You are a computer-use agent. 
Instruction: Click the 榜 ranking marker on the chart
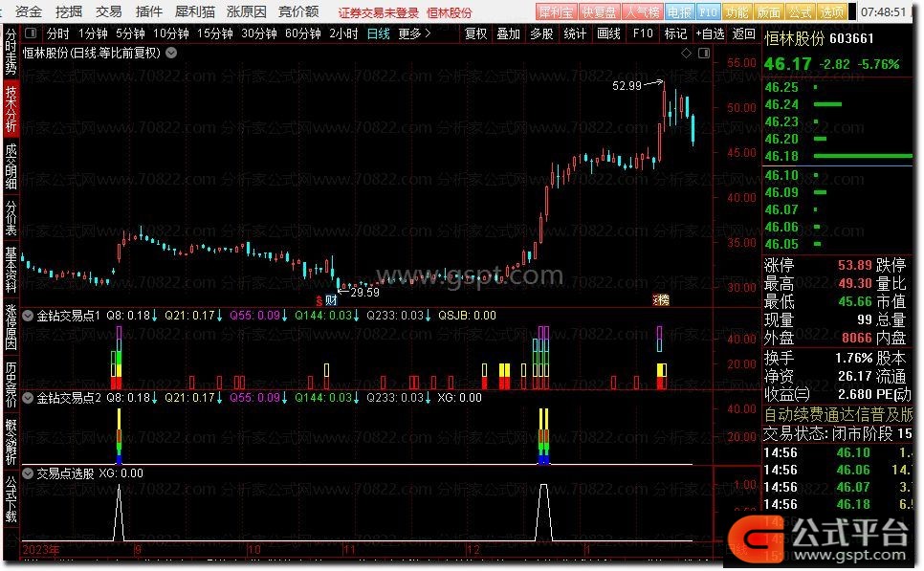(663, 300)
